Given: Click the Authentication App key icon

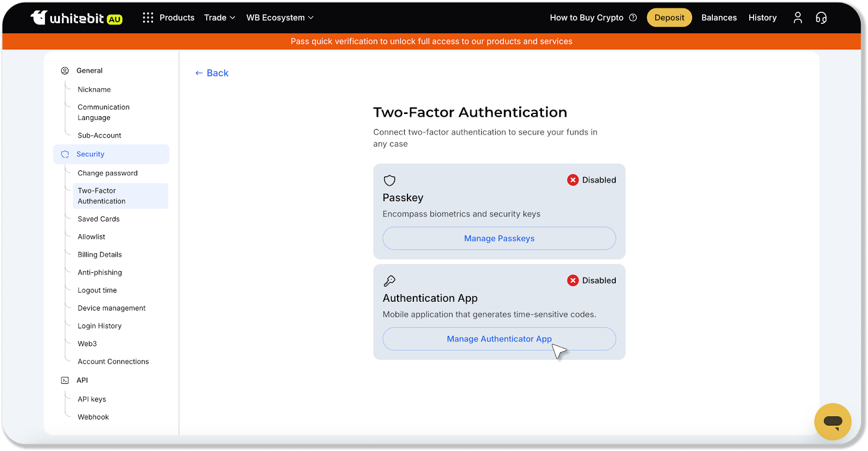Looking at the screenshot, I should point(390,281).
